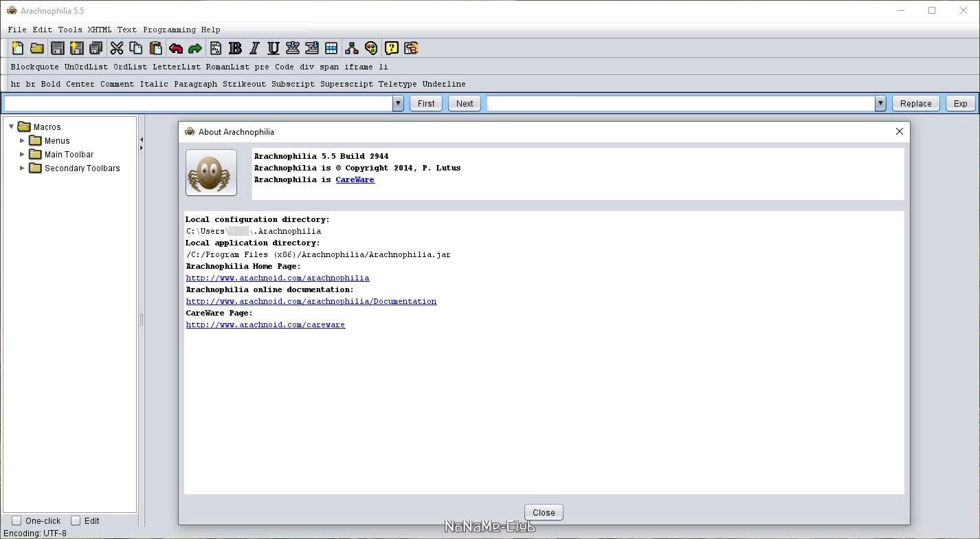Screen dimensions: 980x539
Task: Click the help question mark icon
Action: pos(391,48)
